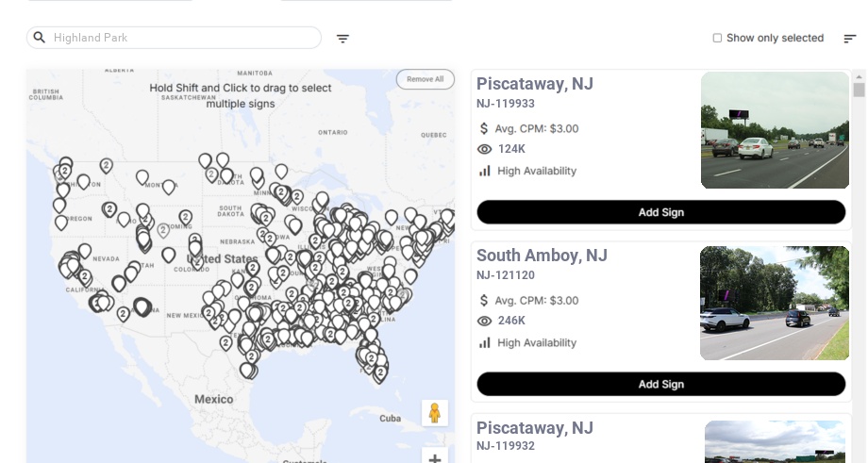Open the Piscataway NJ-119933 highway photo
868x463 pixels.
(x=775, y=130)
